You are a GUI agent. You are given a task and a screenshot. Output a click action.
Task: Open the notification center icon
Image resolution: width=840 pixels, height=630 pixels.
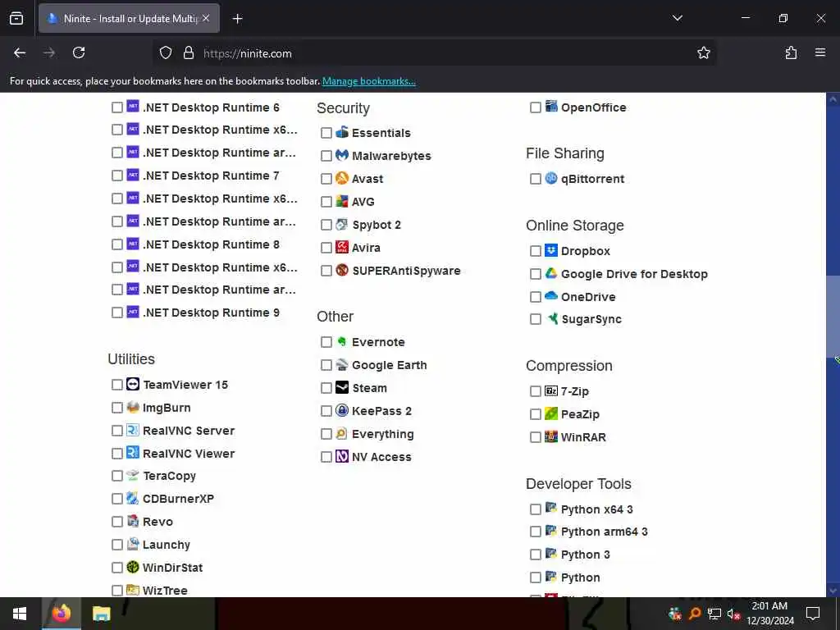click(813, 614)
